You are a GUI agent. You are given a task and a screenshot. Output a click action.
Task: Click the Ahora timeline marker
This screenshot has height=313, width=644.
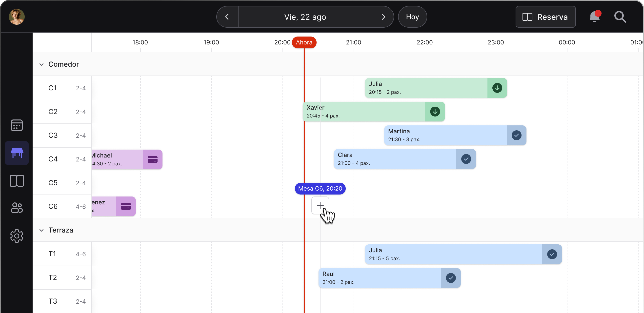[x=304, y=42]
